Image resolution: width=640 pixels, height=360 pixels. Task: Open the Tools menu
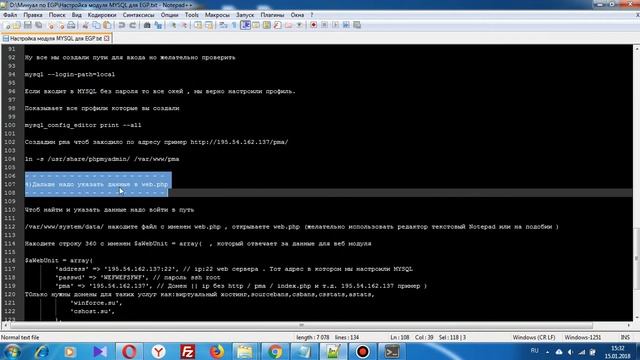192,15
